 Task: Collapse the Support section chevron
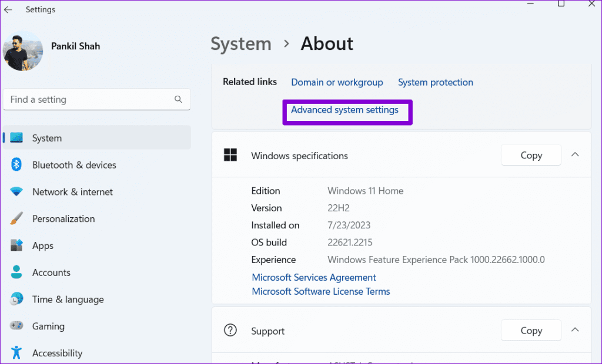pyautogui.click(x=575, y=331)
